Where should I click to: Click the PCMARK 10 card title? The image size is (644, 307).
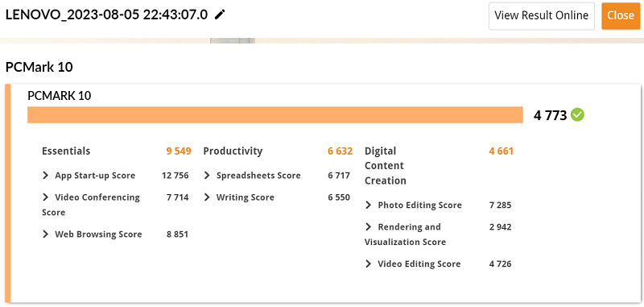59,96
